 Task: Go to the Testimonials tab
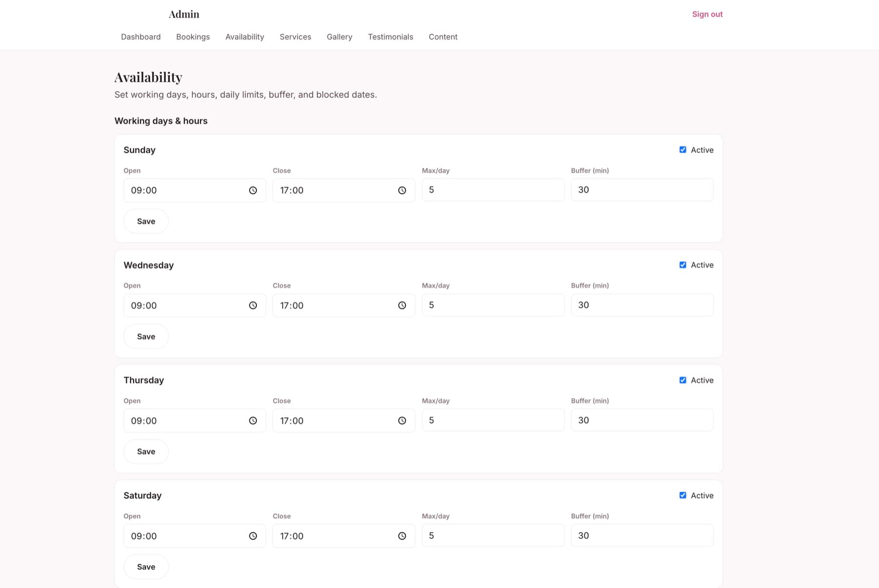tap(391, 37)
